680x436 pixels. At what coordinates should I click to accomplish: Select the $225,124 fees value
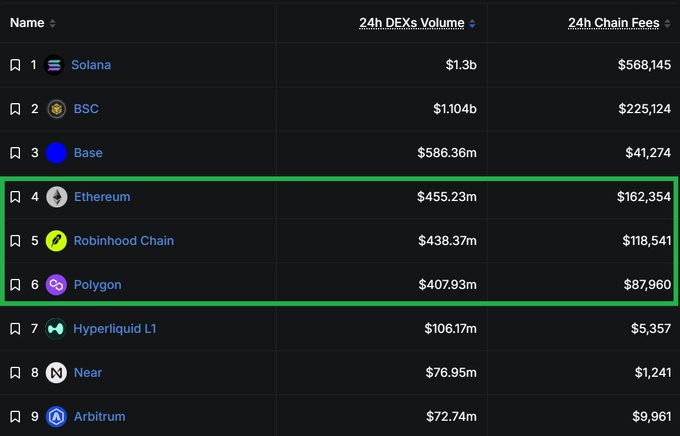click(645, 109)
